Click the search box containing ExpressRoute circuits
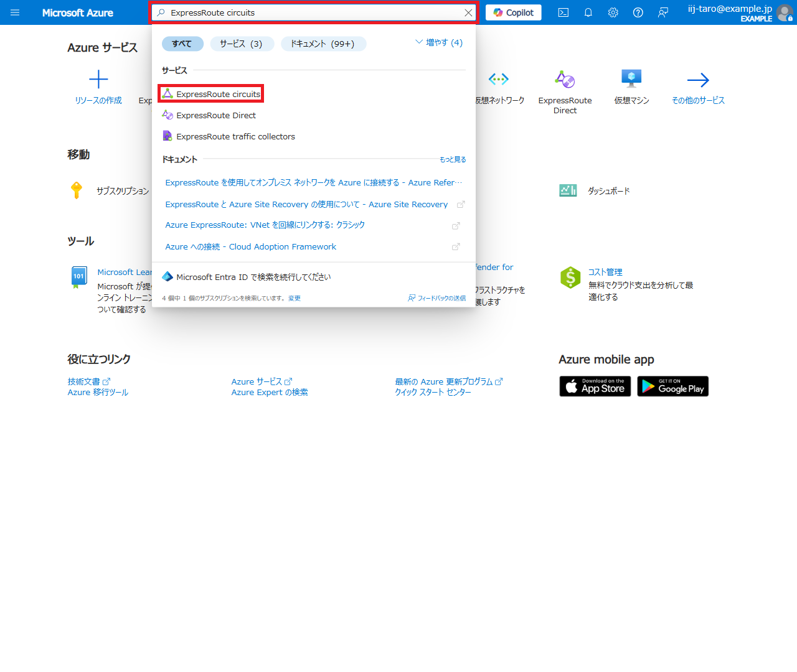The width and height of the screenshot is (797, 672). coord(314,12)
